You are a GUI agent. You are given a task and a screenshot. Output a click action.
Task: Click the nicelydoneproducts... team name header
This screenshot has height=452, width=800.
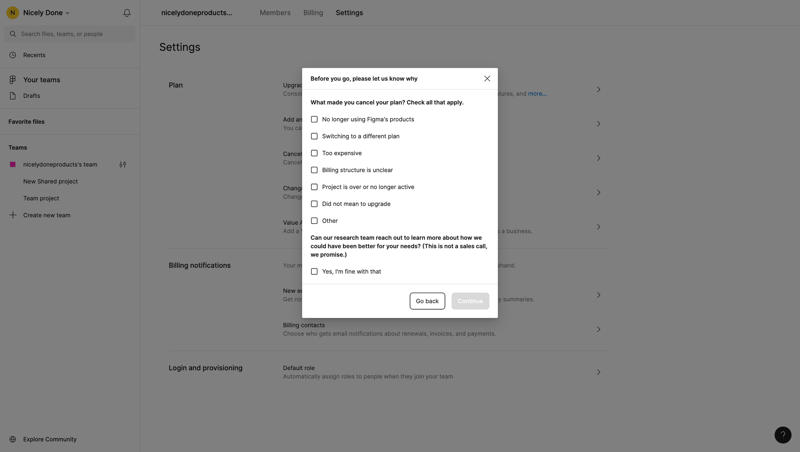[x=197, y=13]
